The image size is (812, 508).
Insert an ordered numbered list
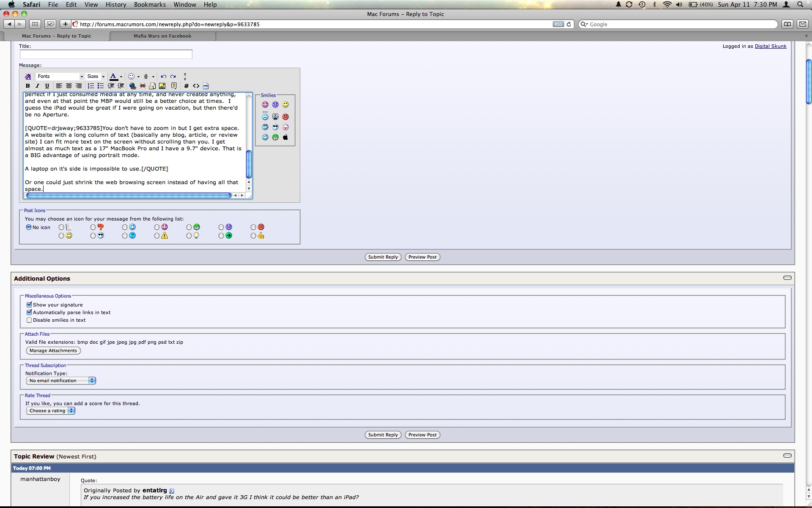click(91, 86)
